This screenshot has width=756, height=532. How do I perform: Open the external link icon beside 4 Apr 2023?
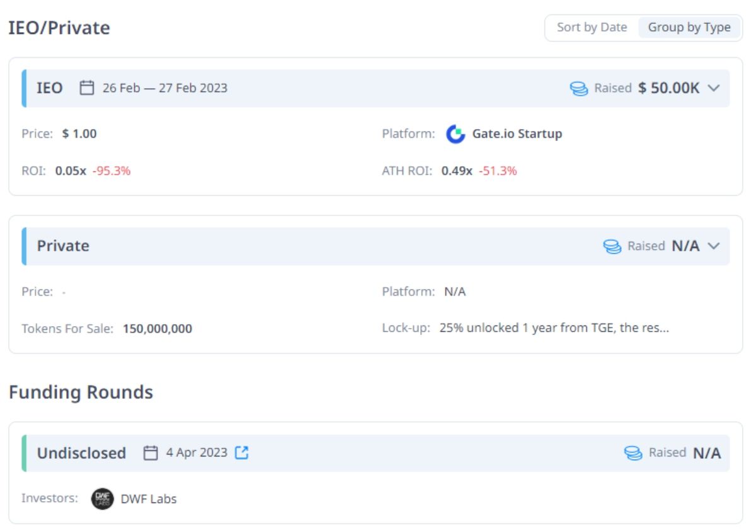coord(242,453)
